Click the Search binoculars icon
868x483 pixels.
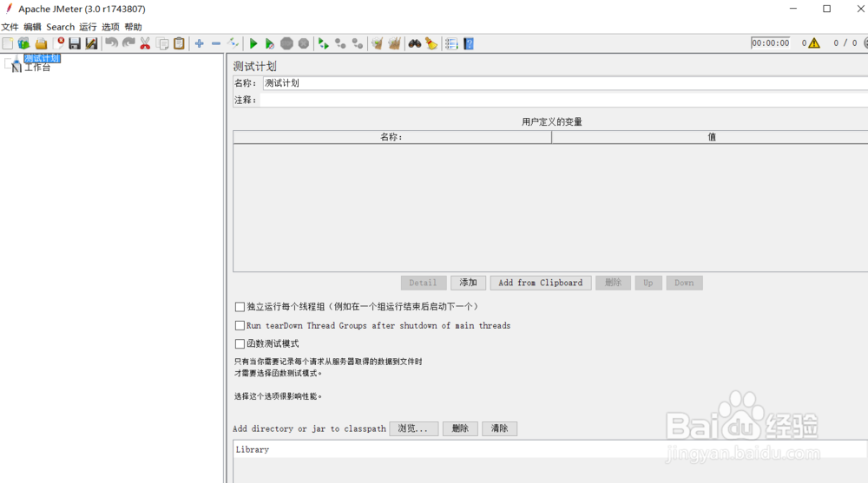point(415,43)
